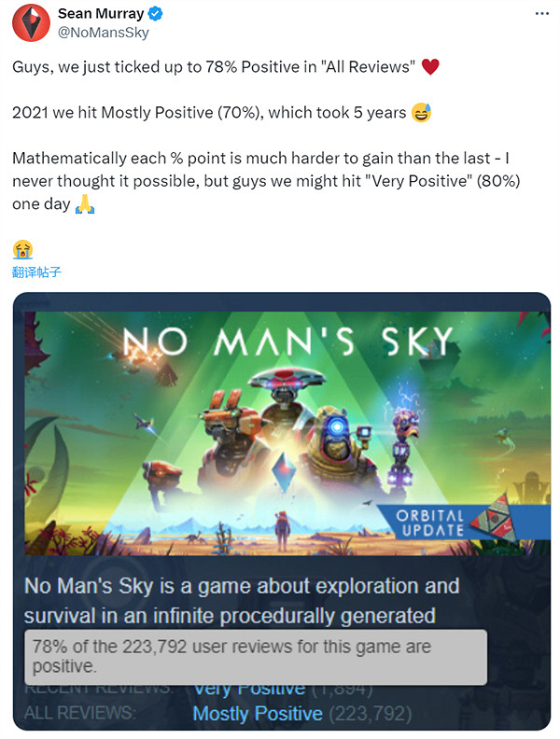Click the ALL REVIEWS label
This screenshot has width=560, height=739.
79,714
